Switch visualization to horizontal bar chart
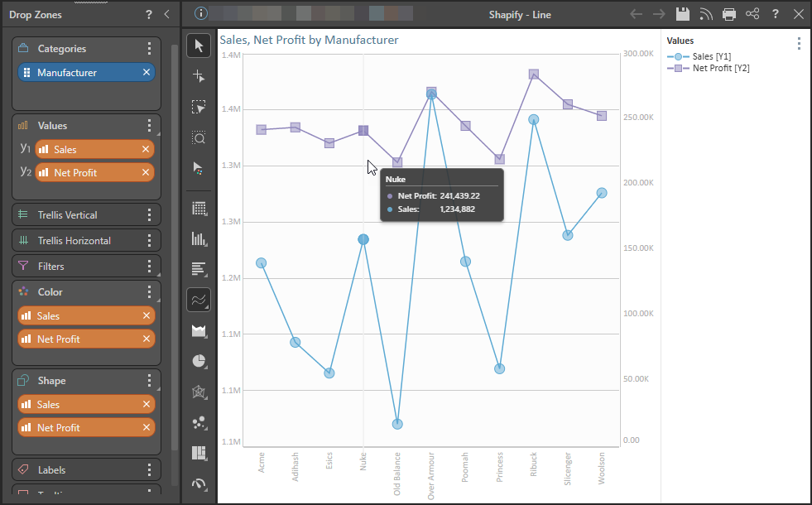The image size is (812, 505). pos(199,269)
